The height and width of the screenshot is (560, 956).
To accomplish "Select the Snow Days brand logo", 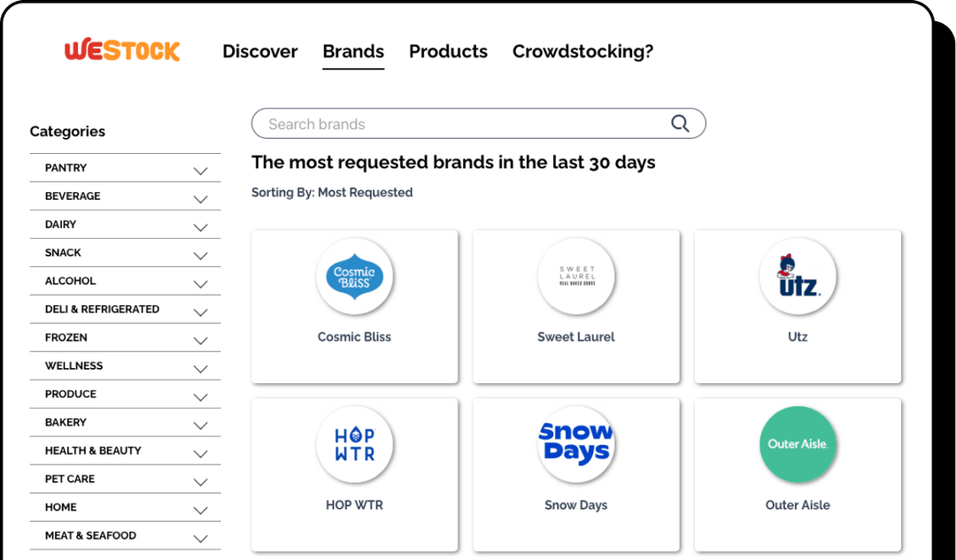I will coord(576,445).
